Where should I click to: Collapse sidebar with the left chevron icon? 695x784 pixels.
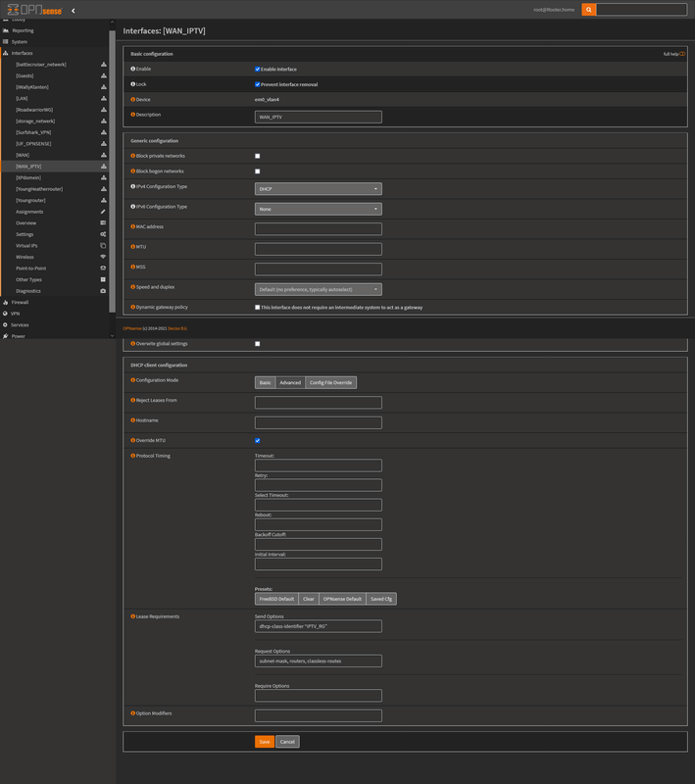pos(74,11)
